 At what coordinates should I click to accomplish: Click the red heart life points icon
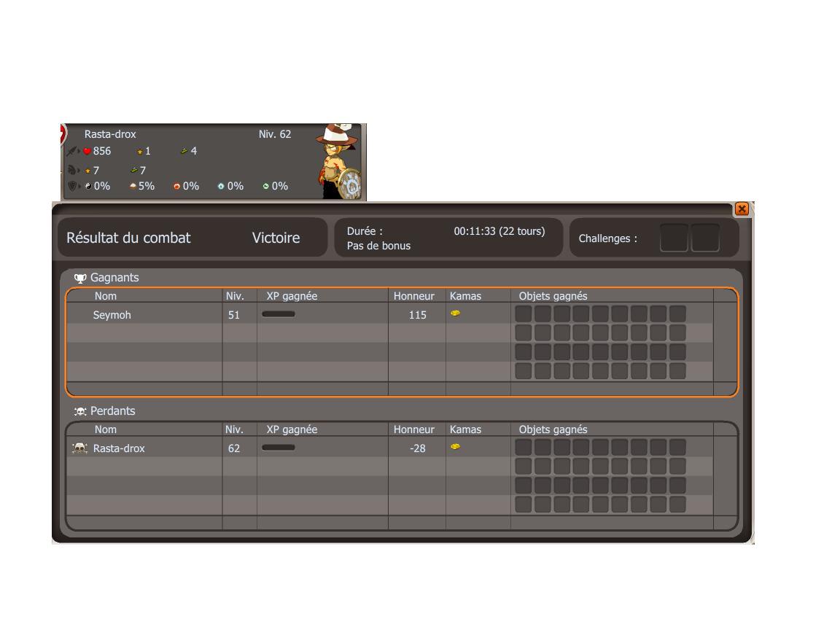[87, 152]
